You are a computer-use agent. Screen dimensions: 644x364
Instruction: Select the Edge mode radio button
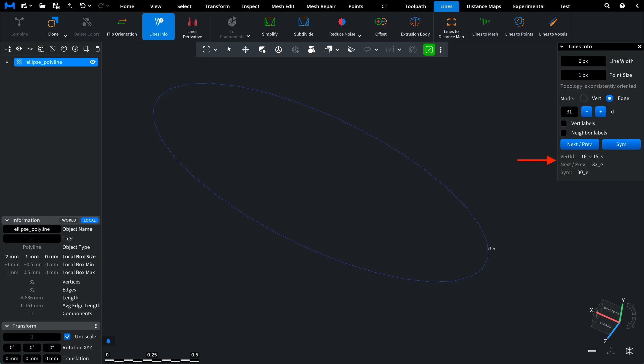click(609, 98)
